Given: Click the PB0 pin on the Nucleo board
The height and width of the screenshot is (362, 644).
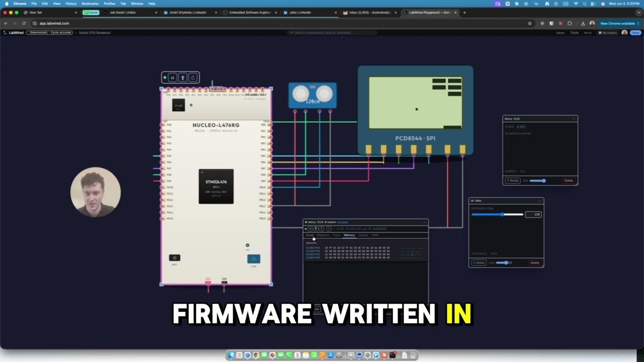Looking at the screenshot, I should tap(270, 125).
